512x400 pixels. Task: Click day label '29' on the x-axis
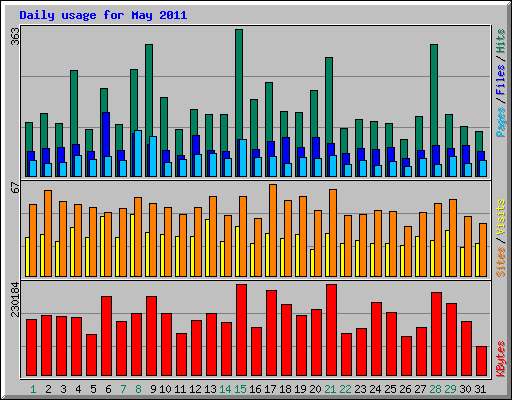point(450,389)
